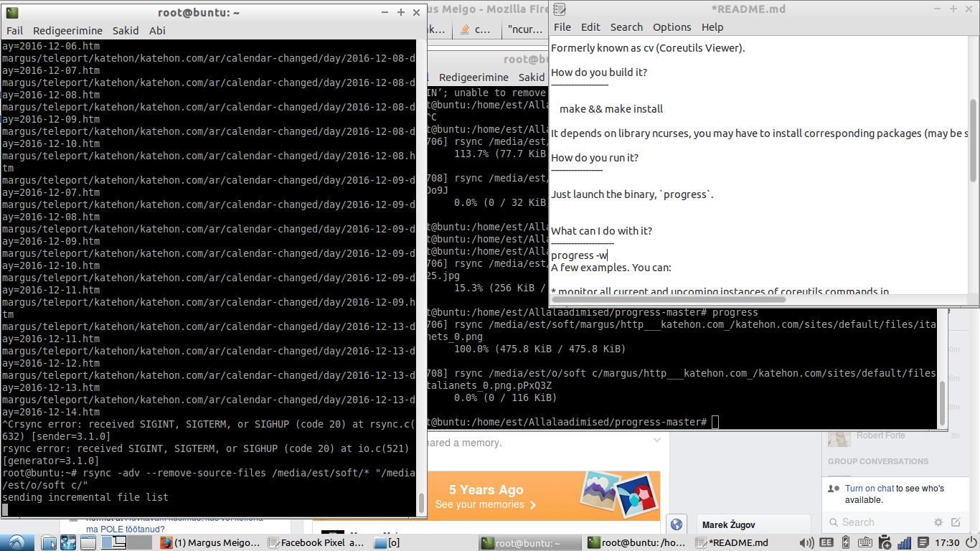Switch to root@buntu: /ho... taskbar button
Screen dimensions: 980x551
coord(638,542)
